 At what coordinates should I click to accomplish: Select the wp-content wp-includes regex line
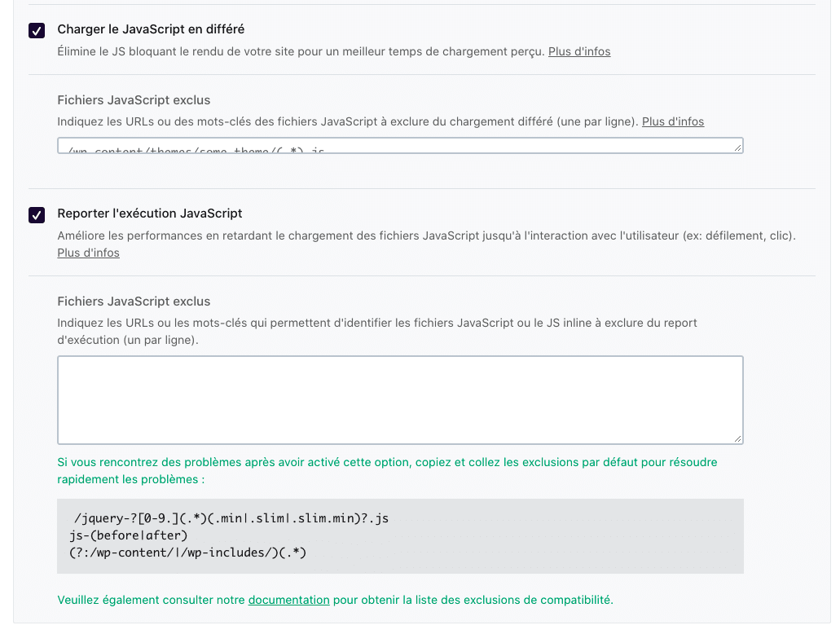(189, 553)
